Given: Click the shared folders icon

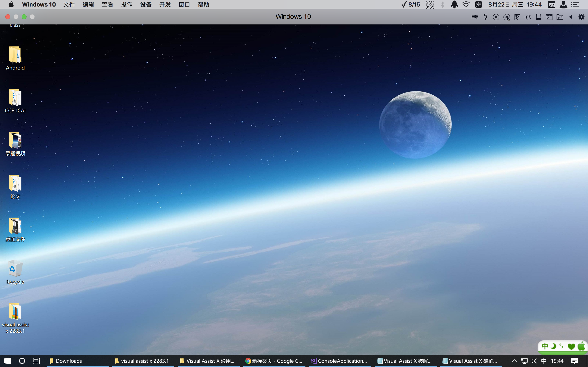Looking at the screenshot, I should tap(560, 17).
